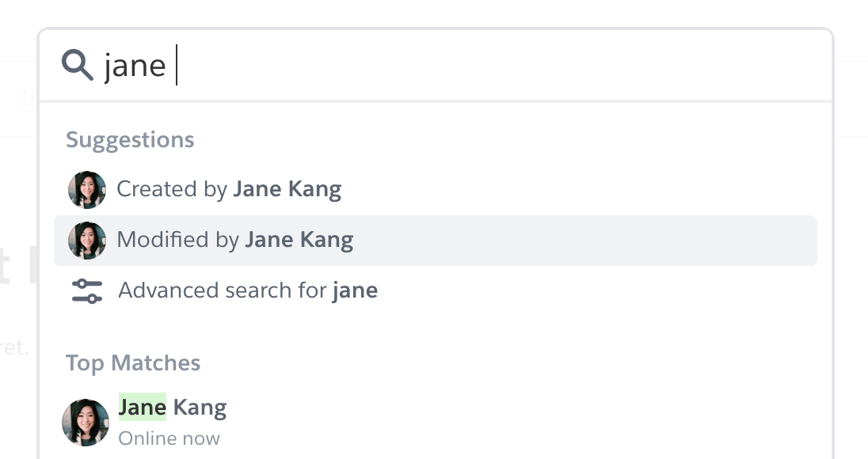Screen dimensions: 868x459
Task: Click the Suggestions section header
Action: coord(129,139)
